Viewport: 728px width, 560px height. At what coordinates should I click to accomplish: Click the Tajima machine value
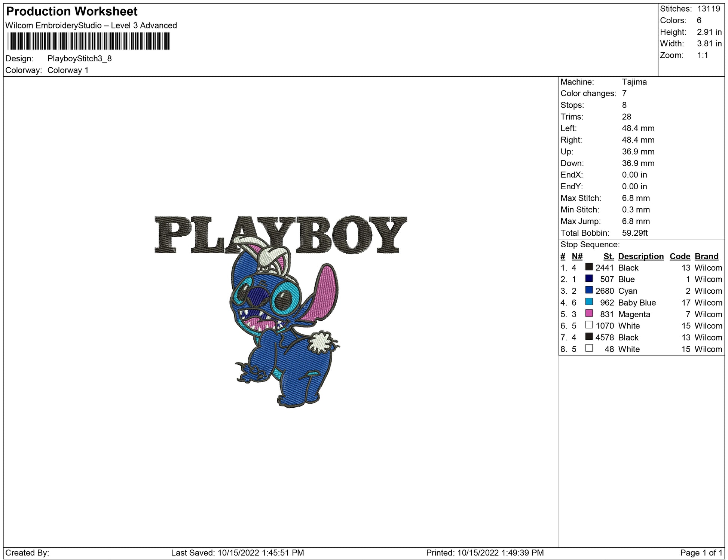point(634,82)
